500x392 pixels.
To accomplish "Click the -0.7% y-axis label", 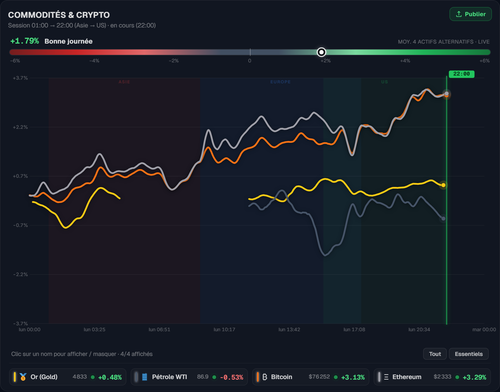I will (x=20, y=225).
